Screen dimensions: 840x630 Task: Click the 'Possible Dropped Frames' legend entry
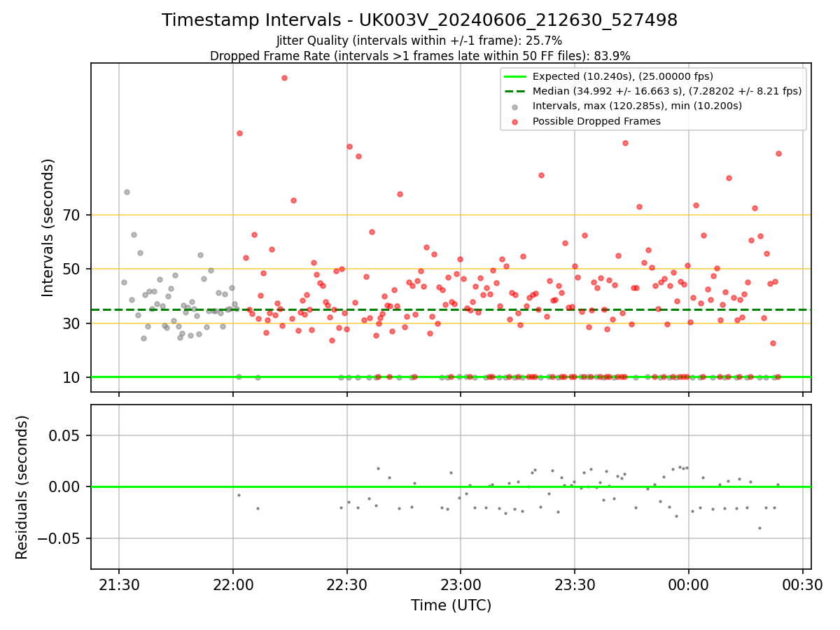(596, 121)
